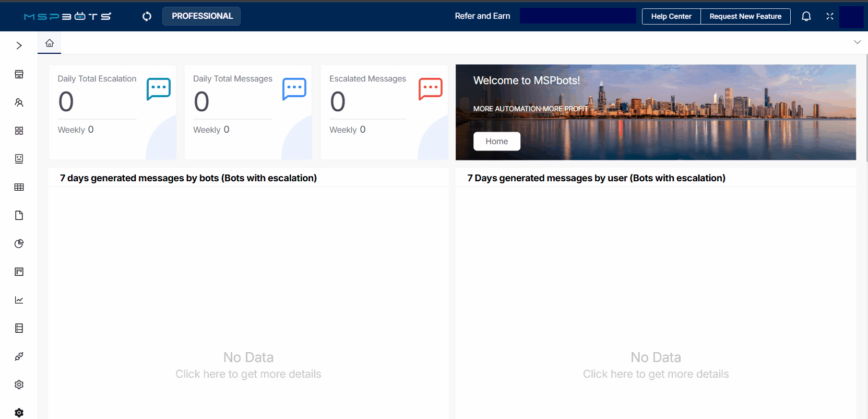Toggle fullscreen mode with the expand icon
Viewport: 868px width, 419px height.
829,16
